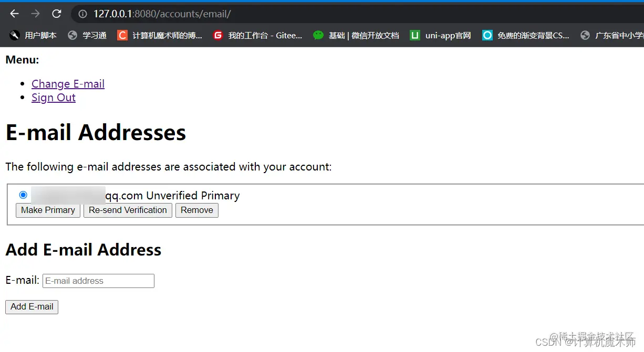This screenshot has height=352, width=644.
Task: Focus the E-mail address input field
Action: click(98, 281)
